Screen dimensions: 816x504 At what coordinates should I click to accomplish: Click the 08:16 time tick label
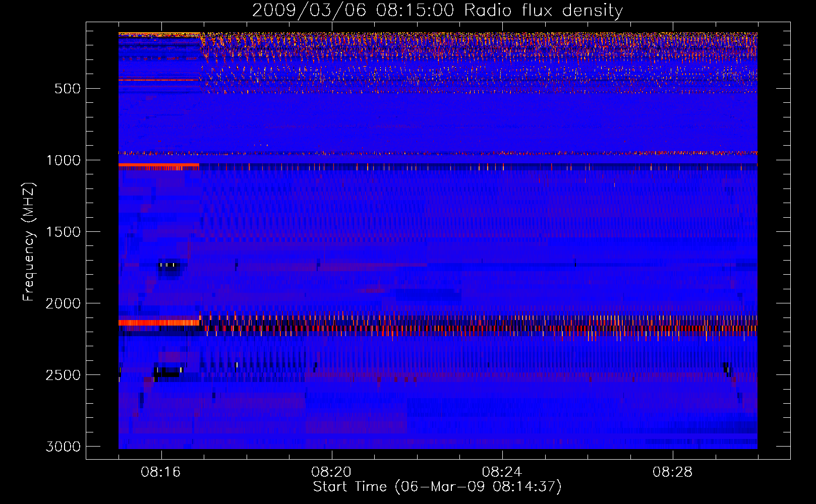pyautogui.click(x=161, y=472)
